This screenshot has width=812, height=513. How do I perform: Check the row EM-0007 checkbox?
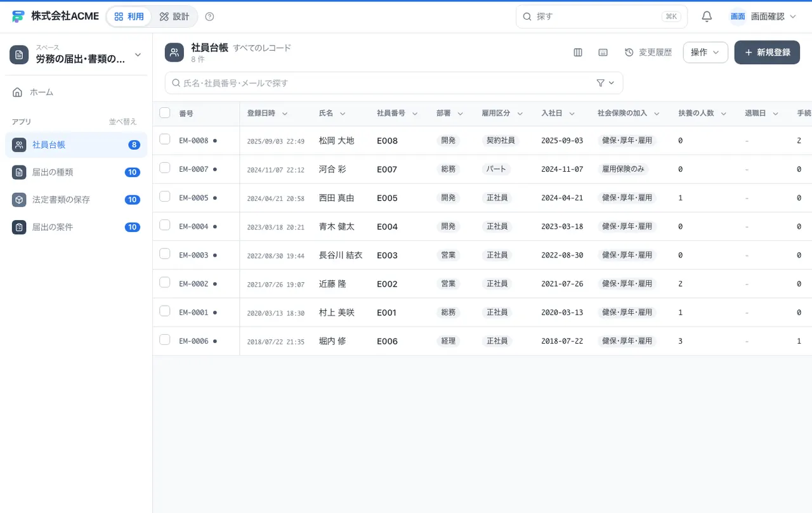165,167
